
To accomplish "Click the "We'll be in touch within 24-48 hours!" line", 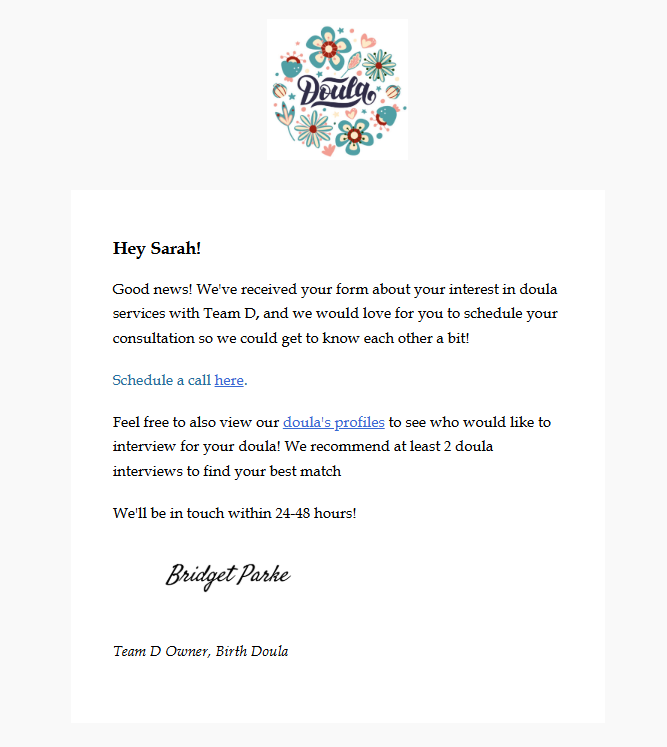I will pos(234,513).
